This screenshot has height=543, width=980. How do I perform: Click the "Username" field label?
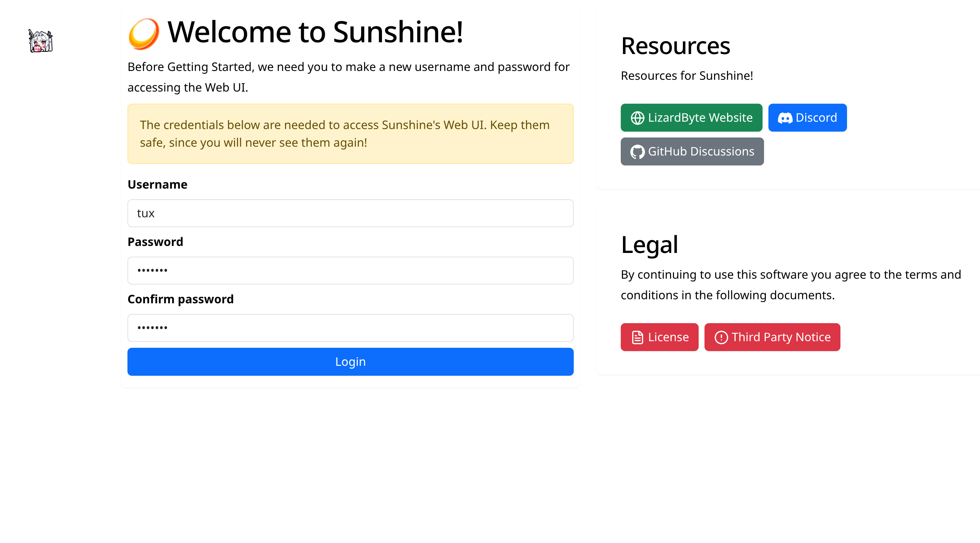157,185
